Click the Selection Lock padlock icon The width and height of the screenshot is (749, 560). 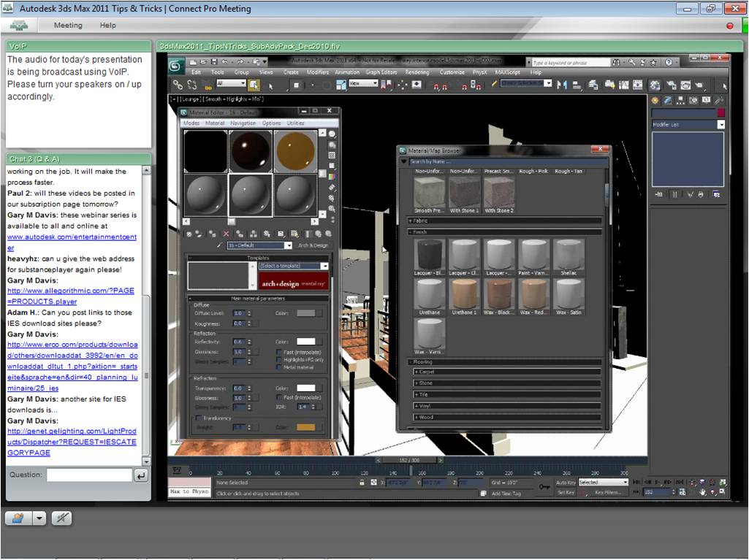(x=362, y=483)
